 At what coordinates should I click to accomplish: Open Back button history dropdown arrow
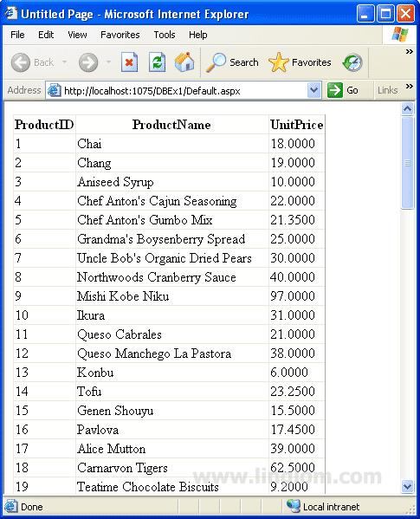[64, 62]
